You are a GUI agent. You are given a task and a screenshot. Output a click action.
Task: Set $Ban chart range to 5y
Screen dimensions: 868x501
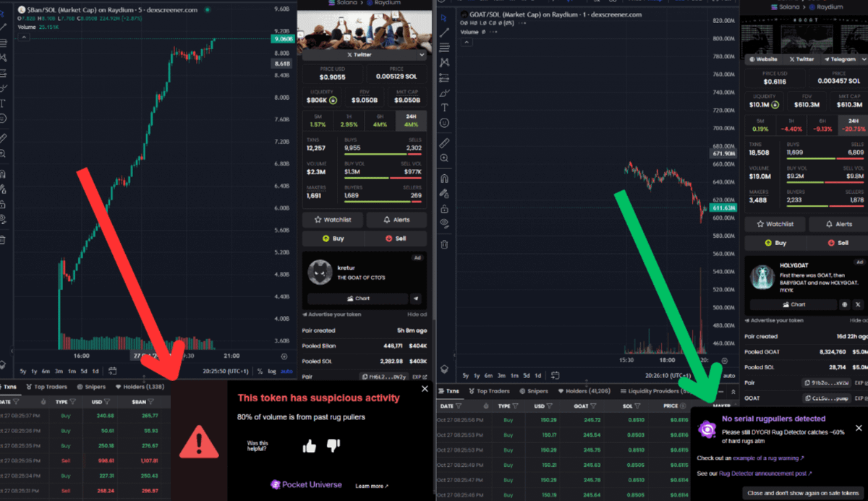click(x=23, y=371)
